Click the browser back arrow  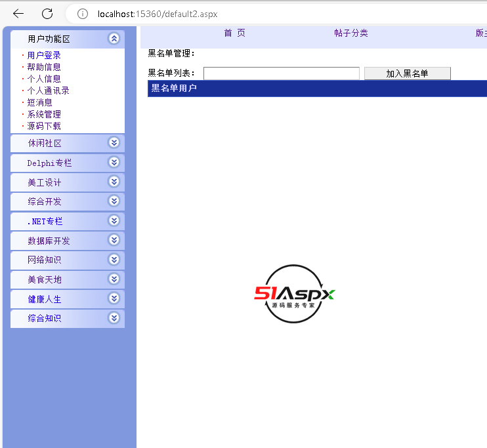coord(18,14)
